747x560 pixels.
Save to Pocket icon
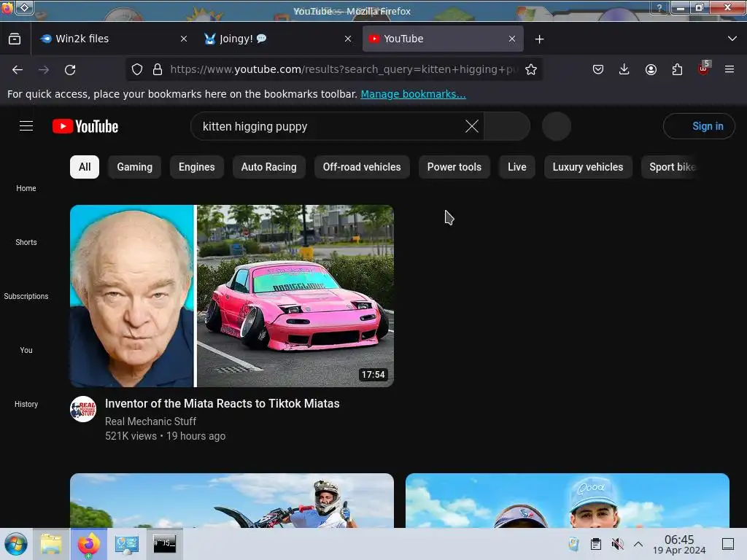click(x=598, y=69)
